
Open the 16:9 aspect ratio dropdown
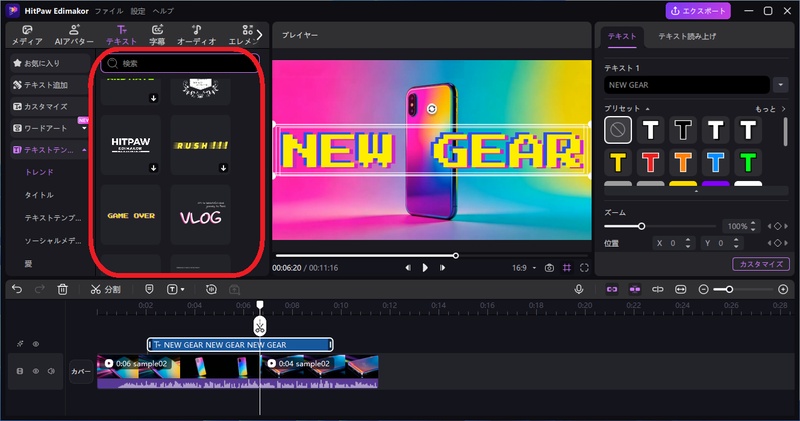tap(524, 267)
